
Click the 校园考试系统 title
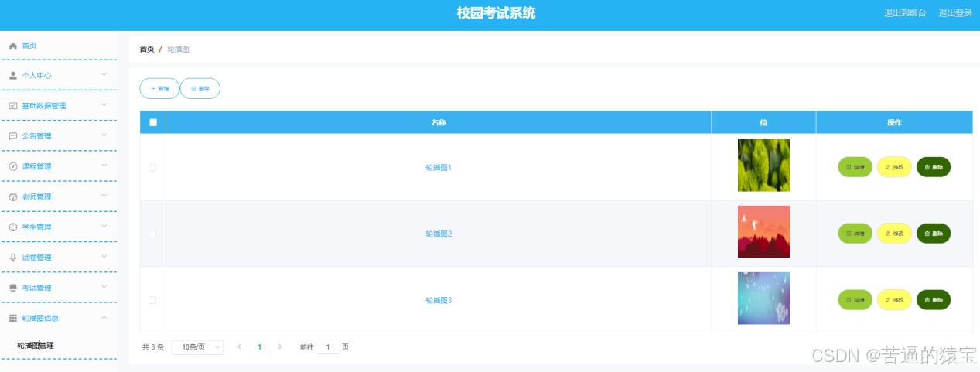(x=496, y=13)
